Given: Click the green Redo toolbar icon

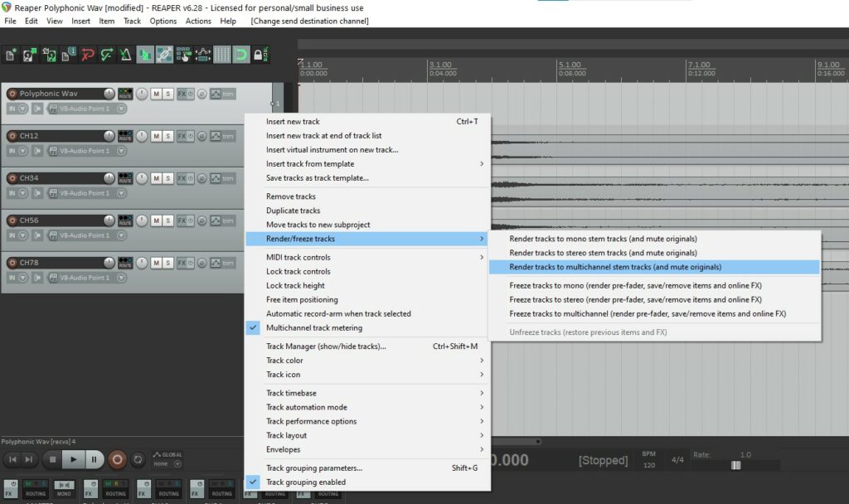Looking at the screenshot, I should (x=107, y=55).
